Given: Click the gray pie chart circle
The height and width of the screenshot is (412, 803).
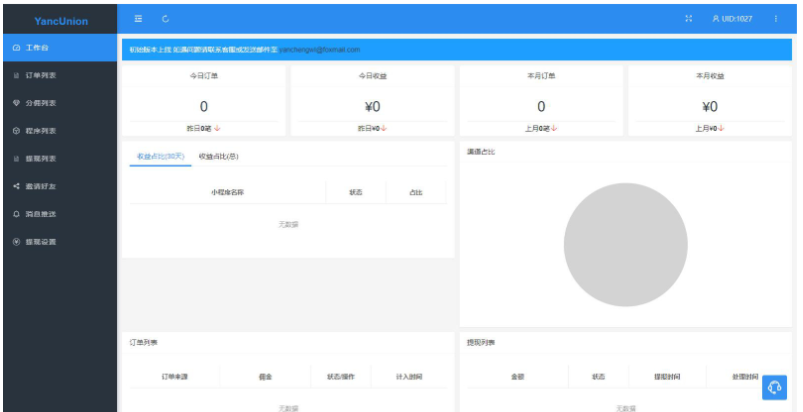Looking at the screenshot, I should (x=625, y=244).
